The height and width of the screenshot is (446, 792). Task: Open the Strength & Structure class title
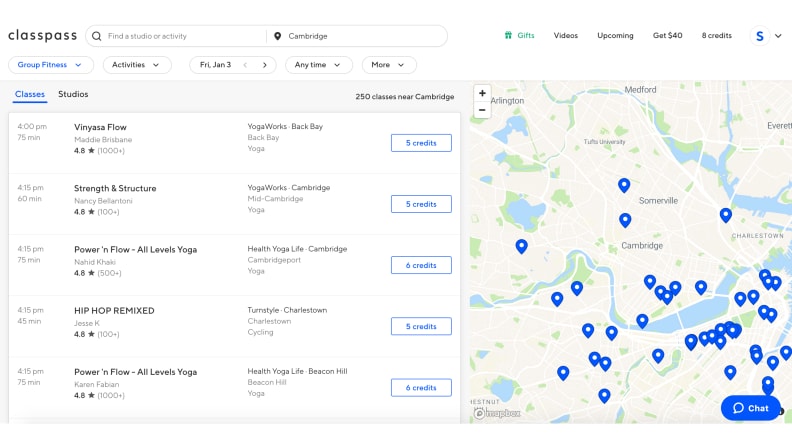115,188
